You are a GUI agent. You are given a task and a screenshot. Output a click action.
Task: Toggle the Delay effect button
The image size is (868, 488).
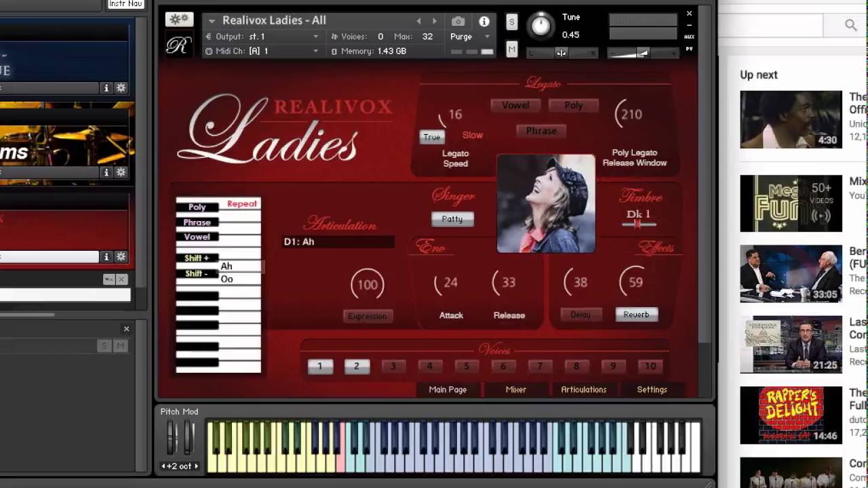click(x=580, y=314)
